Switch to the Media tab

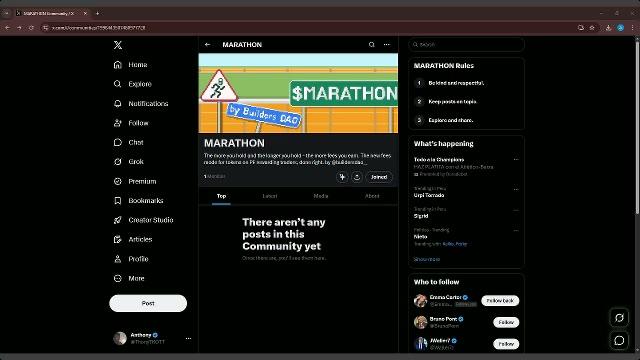[321, 196]
